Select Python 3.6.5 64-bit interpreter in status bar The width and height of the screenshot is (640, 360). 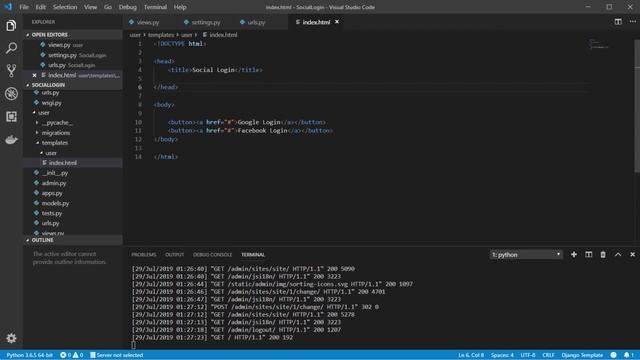[x=29, y=355]
